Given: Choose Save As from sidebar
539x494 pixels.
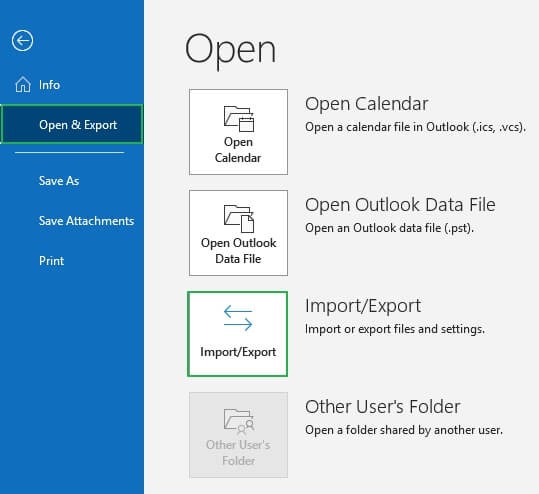Looking at the screenshot, I should pyautogui.click(x=59, y=181).
